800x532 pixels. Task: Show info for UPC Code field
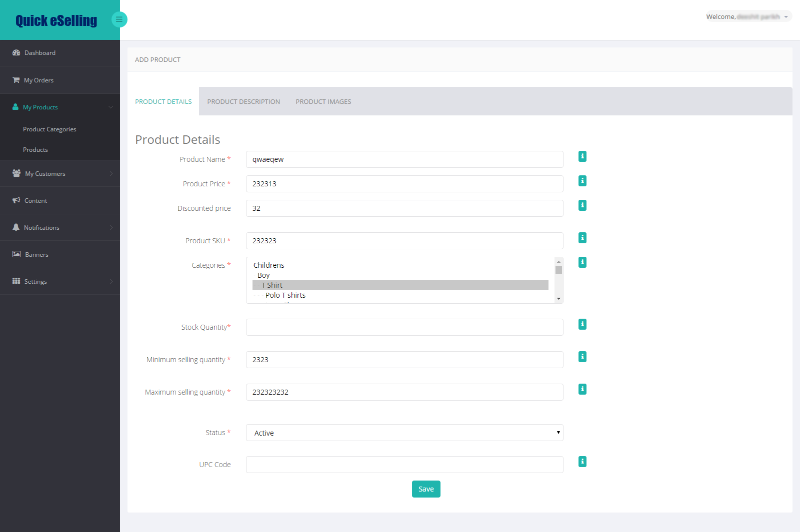pos(582,462)
